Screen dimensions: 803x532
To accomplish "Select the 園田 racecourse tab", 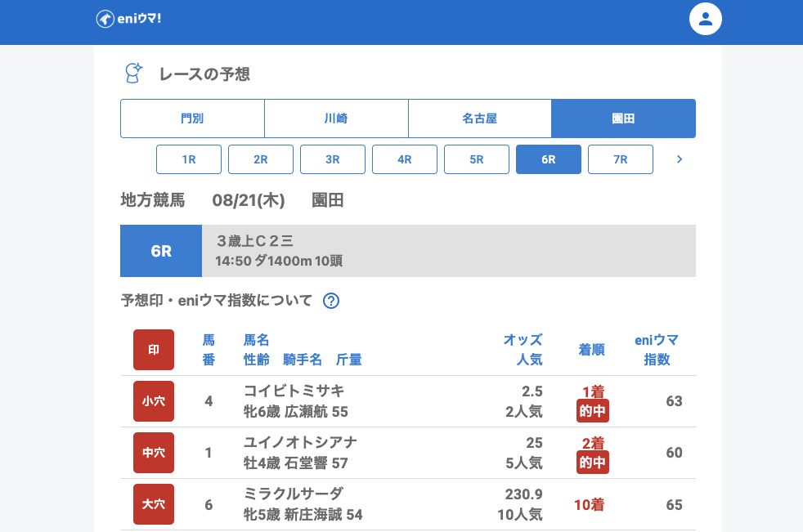I will click(x=623, y=118).
